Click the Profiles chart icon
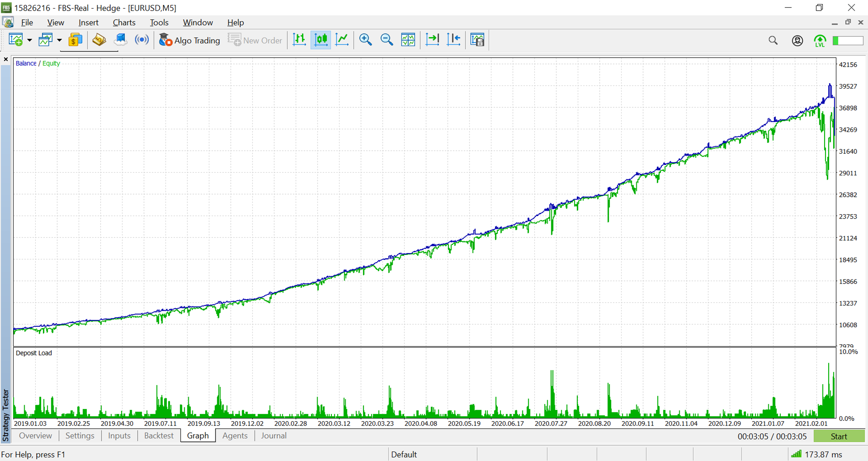Image resolution: width=868 pixels, height=461 pixels. [x=46, y=40]
